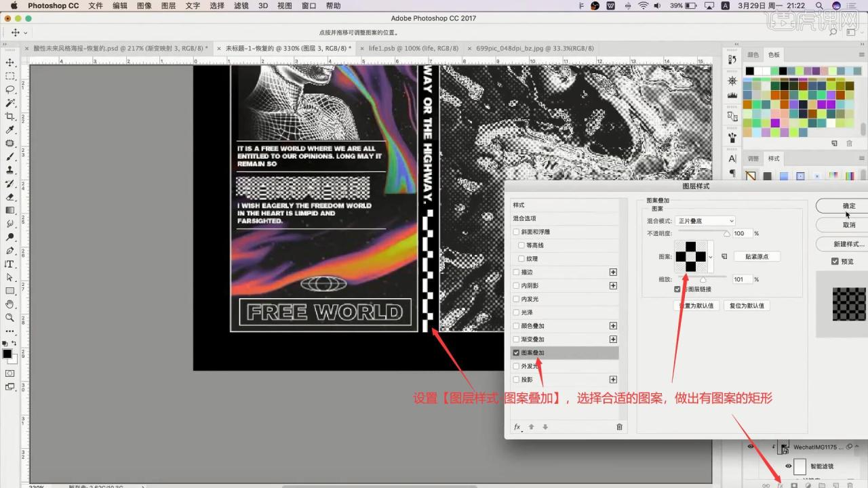Enable the 描边 stroke checkbox

516,272
